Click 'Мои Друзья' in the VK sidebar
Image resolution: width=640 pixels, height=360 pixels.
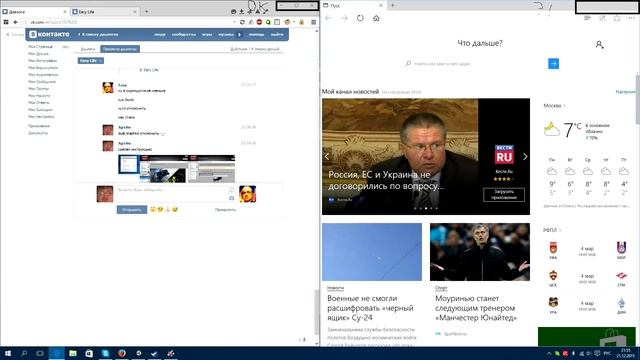[x=38, y=54]
